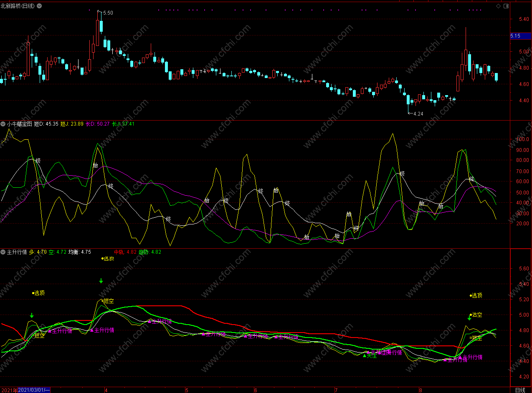Screen dimensions: 532x393
Task: Expand the 主升行情 indicator menu arrow
Action: point(3,252)
